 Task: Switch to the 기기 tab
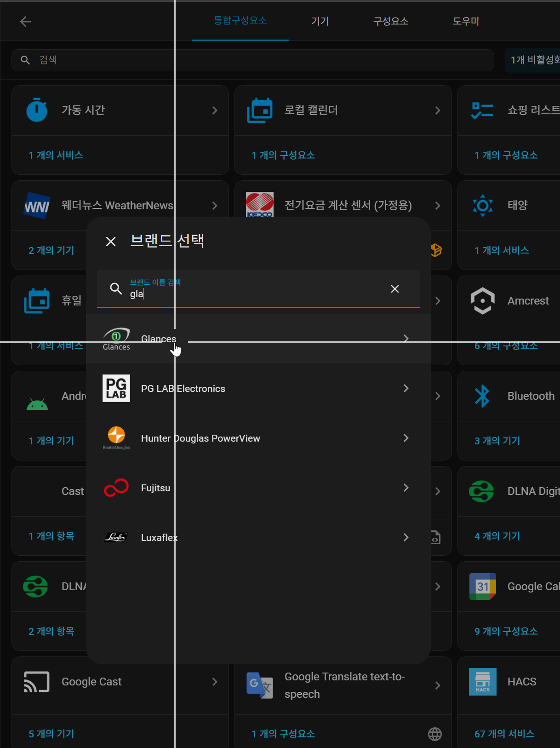click(320, 21)
